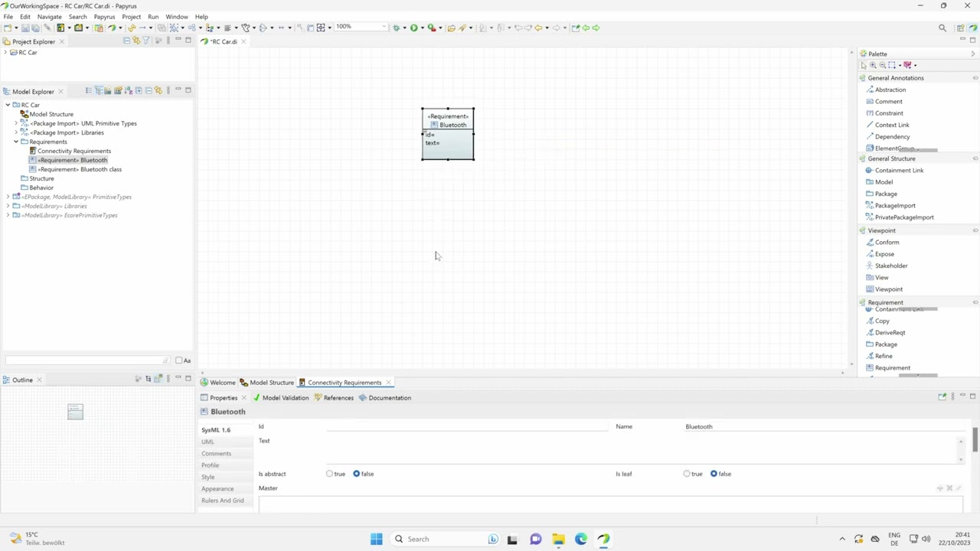The width and height of the screenshot is (980, 551).
Task: Expand ModelLibrary EcorePrimitiveTypes node
Action: click(x=8, y=215)
